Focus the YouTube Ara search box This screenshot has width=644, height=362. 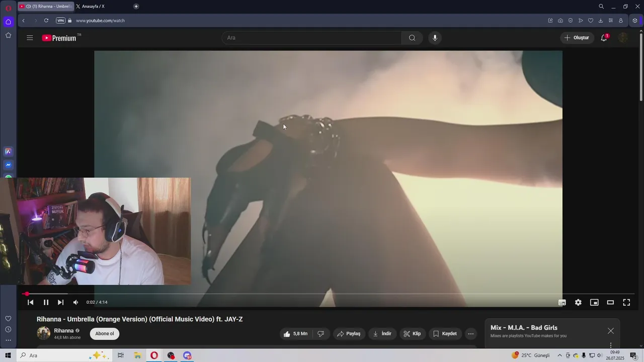pyautogui.click(x=312, y=38)
